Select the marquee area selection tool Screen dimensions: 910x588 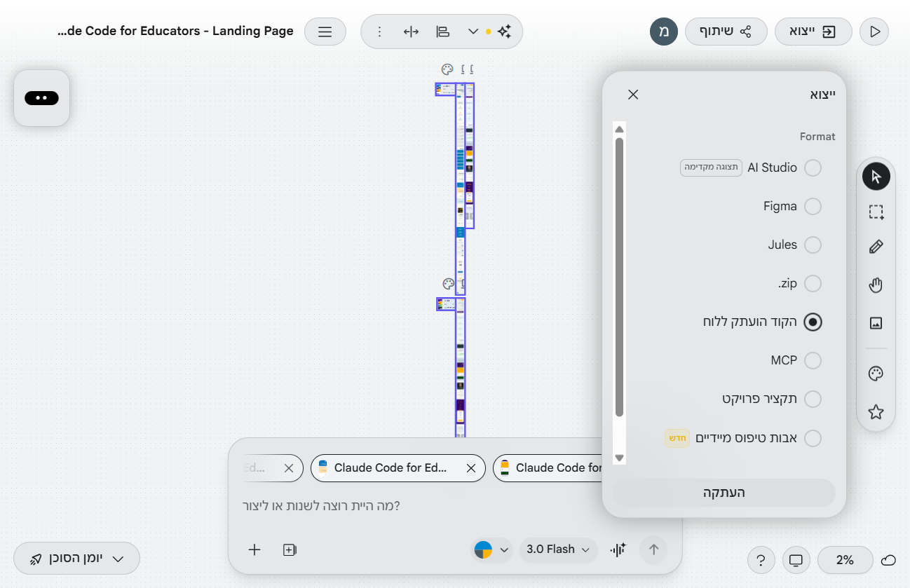click(876, 212)
